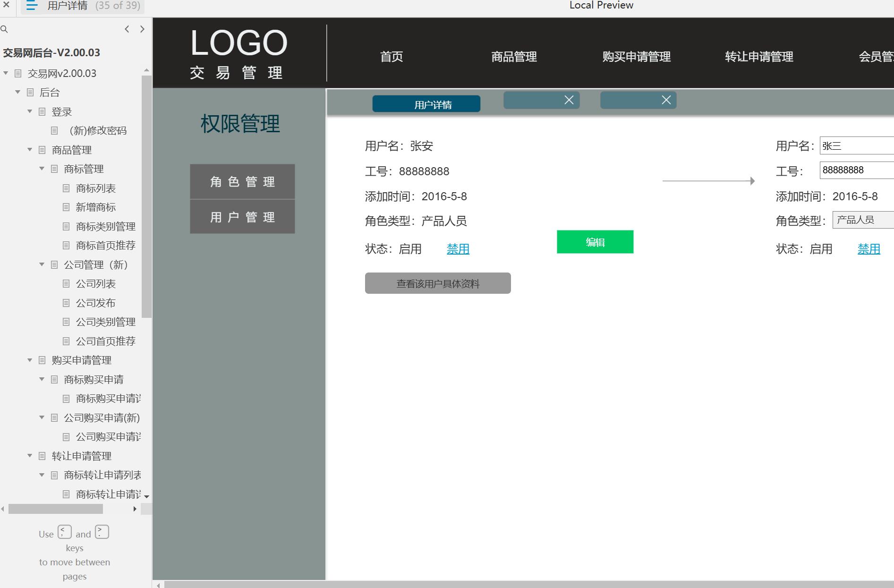Click the 交易网后台-V2.00.03 project title

pyautogui.click(x=51, y=52)
